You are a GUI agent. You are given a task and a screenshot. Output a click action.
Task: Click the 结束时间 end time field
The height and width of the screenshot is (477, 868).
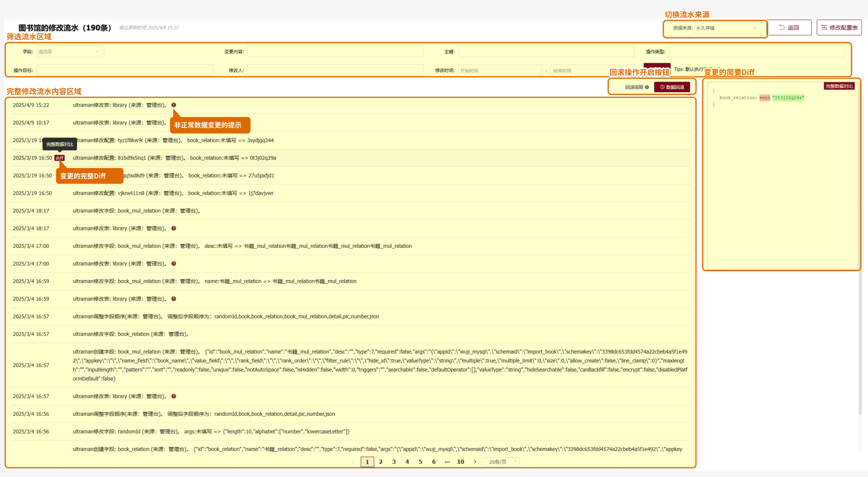click(592, 71)
